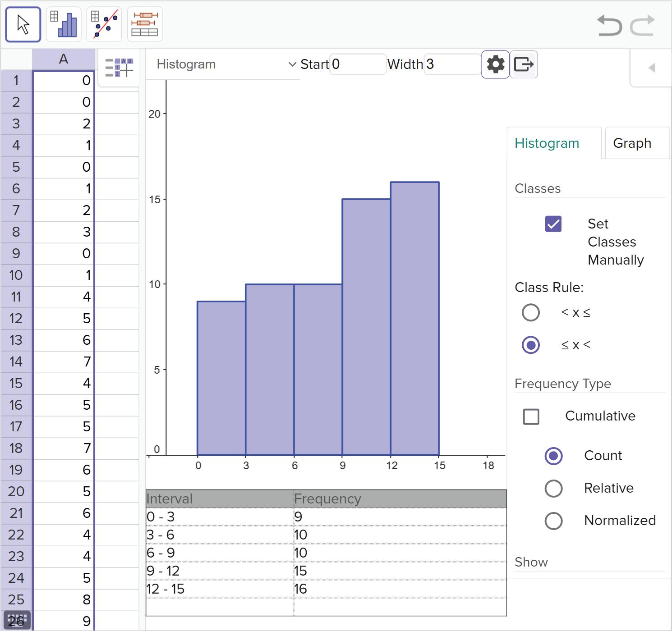Select the Move arrow tool
The height and width of the screenshot is (631, 672).
[23, 24]
